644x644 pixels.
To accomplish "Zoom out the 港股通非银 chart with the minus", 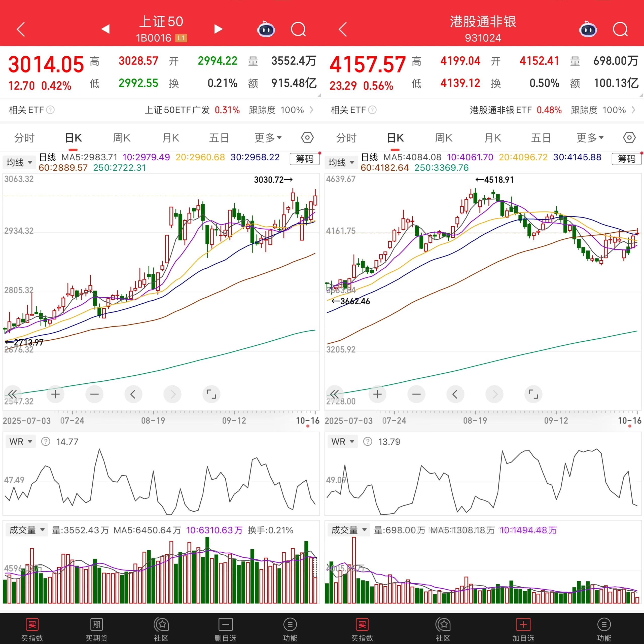I will coord(416,394).
